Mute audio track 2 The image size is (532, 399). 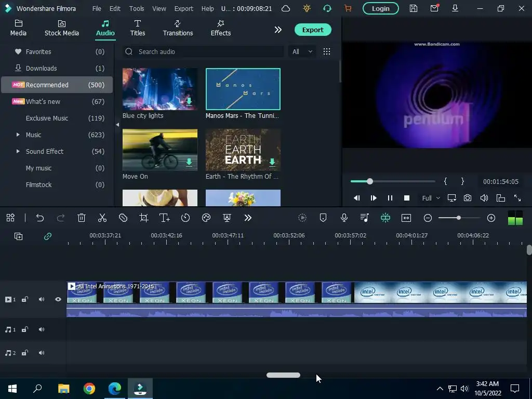pyautogui.click(x=42, y=353)
